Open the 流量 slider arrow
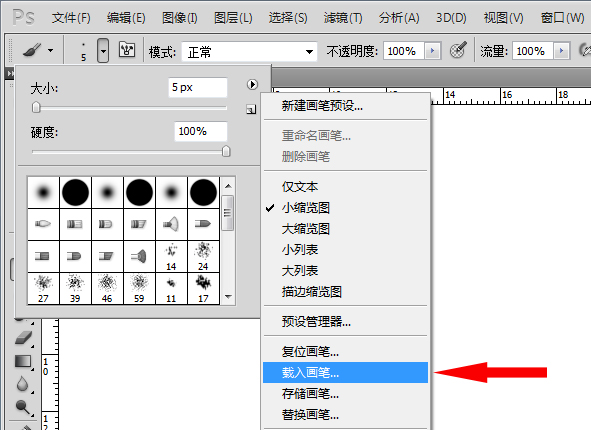Image resolution: width=591 pixels, height=430 pixels. (561, 51)
